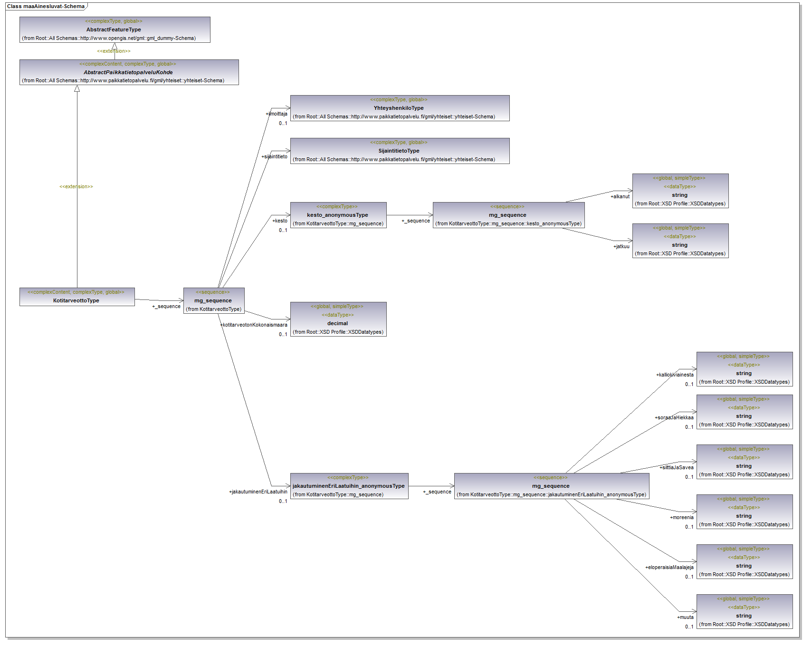Click the string box linked to moreenia
The image size is (812, 647).
(745, 512)
